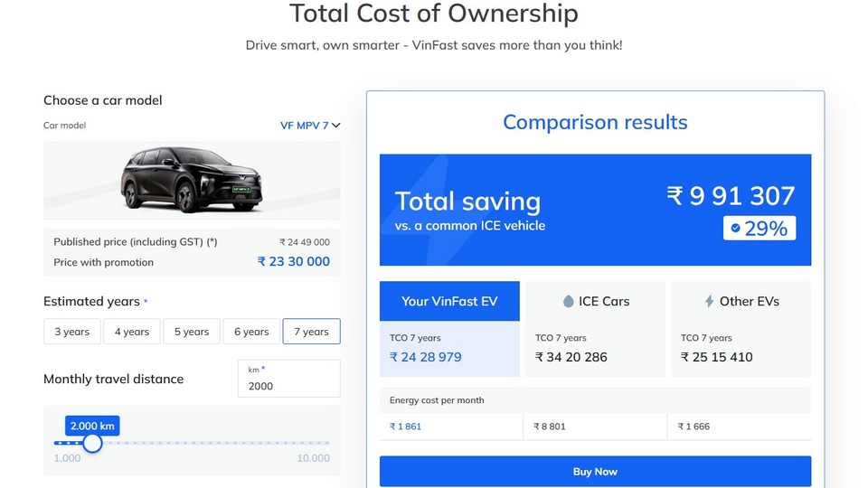Click Other EVs TCO value ₹ 25 15 410
The image size is (868, 488).
(x=716, y=357)
